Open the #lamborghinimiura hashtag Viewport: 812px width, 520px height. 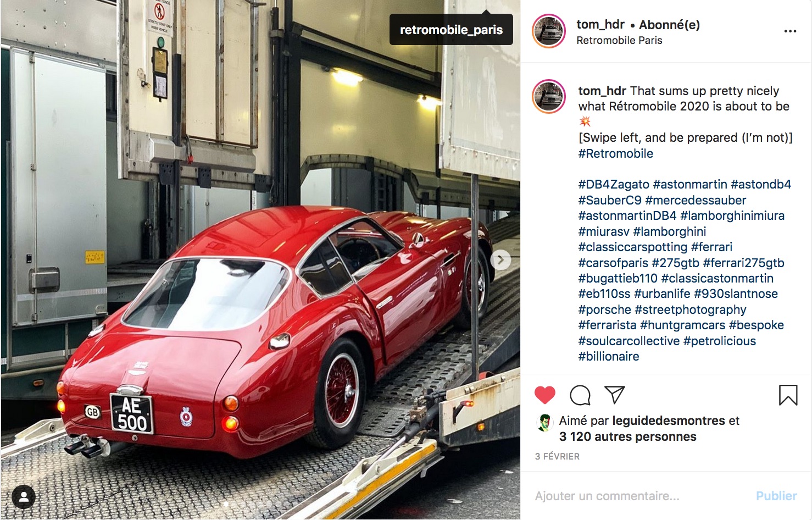tap(732, 215)
